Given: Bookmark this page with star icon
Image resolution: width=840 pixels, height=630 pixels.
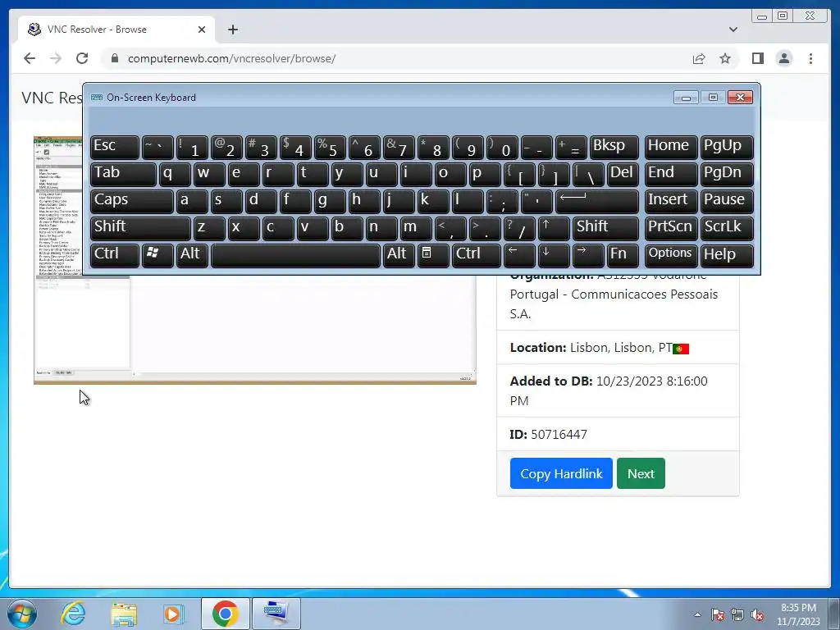Looking at the screenshot, I should pyautogui.click(x=725, y=58).
